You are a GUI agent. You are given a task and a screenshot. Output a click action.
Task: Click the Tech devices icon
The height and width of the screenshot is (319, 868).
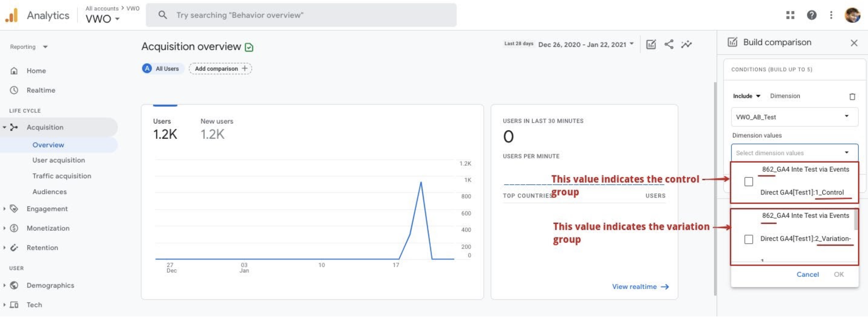click(14, 305)
